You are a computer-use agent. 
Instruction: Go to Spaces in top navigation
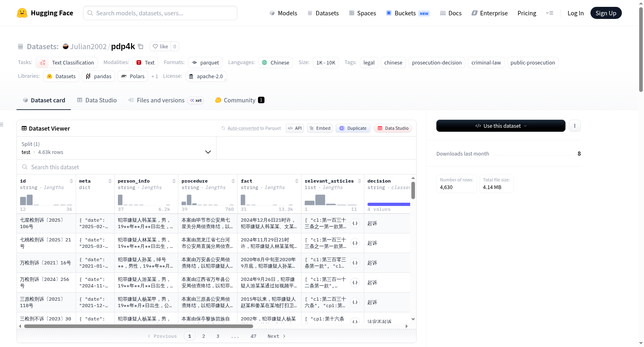[x=362, y=13]
